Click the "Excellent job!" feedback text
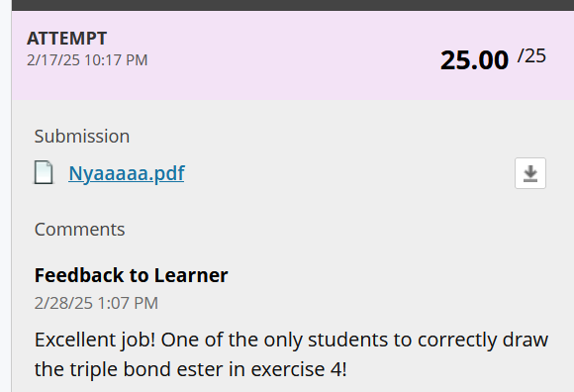The width and height of the screenshot is (574, 392). [95, 340]
